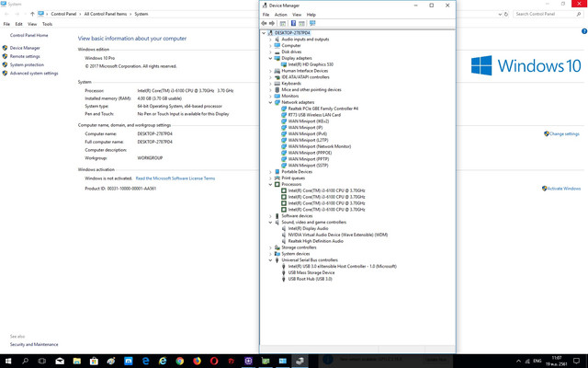Click the Search Control Panel field

[548, 14]
